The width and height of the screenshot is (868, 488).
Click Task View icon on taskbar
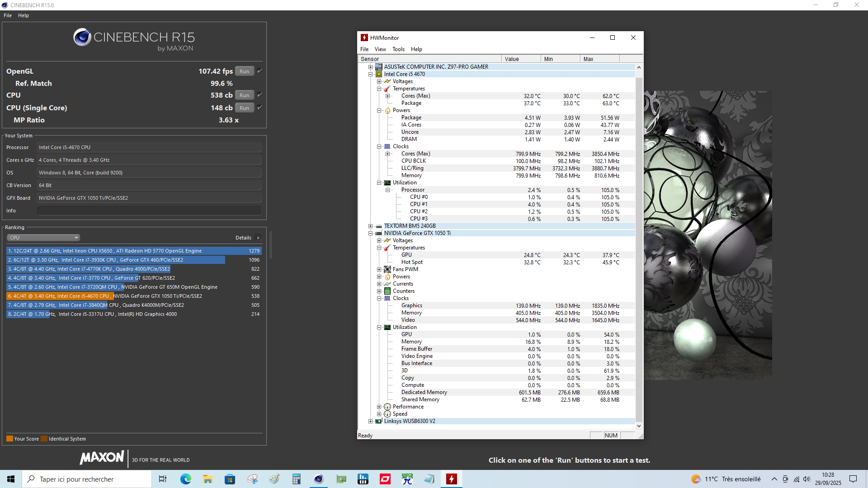point(163,479)
